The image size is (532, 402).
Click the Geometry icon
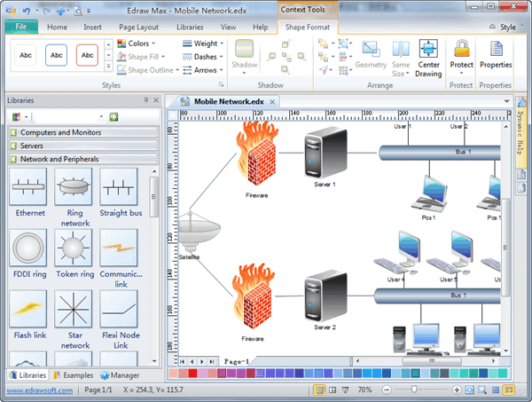point(371,49)
